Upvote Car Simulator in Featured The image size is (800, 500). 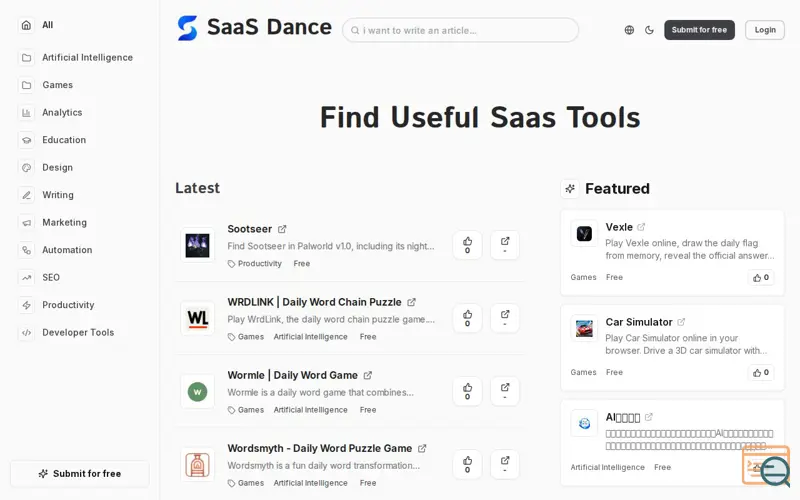point(761,372)
